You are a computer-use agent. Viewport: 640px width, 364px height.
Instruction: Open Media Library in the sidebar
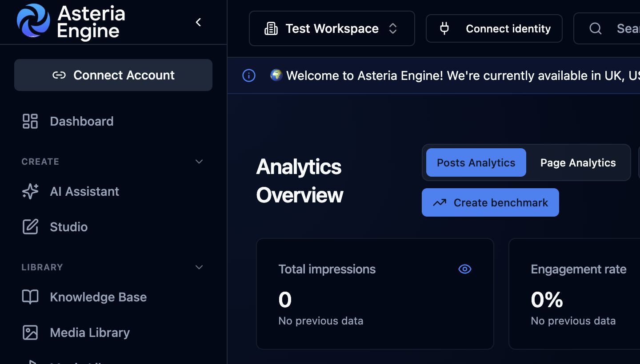113,332
